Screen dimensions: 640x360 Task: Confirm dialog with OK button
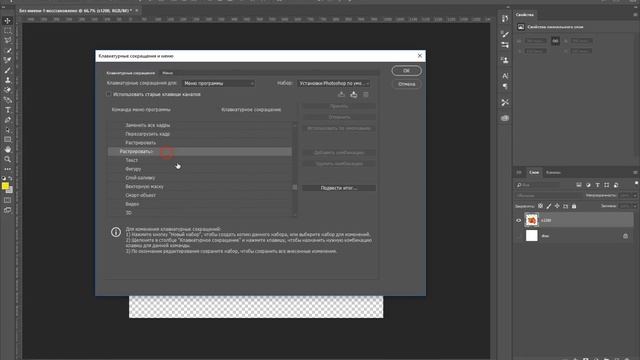click(407, 71)
